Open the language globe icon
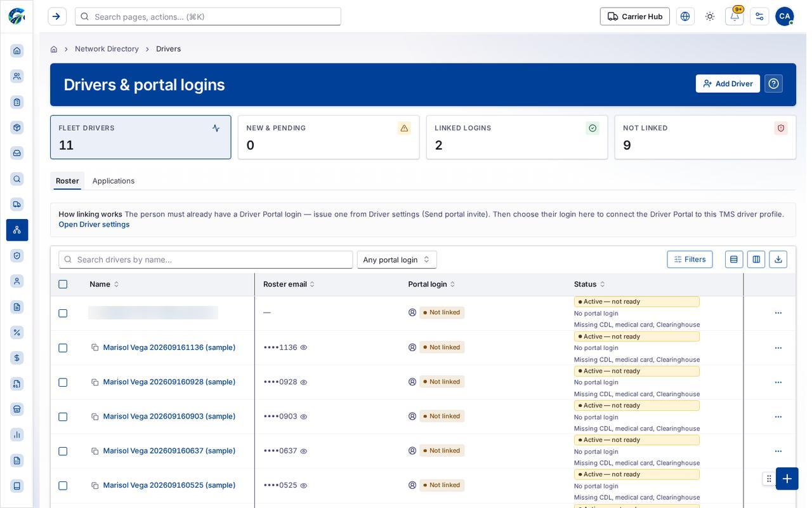Image resolution: width=812 pixels, height=508 pixels. click(x=685, y=17)
